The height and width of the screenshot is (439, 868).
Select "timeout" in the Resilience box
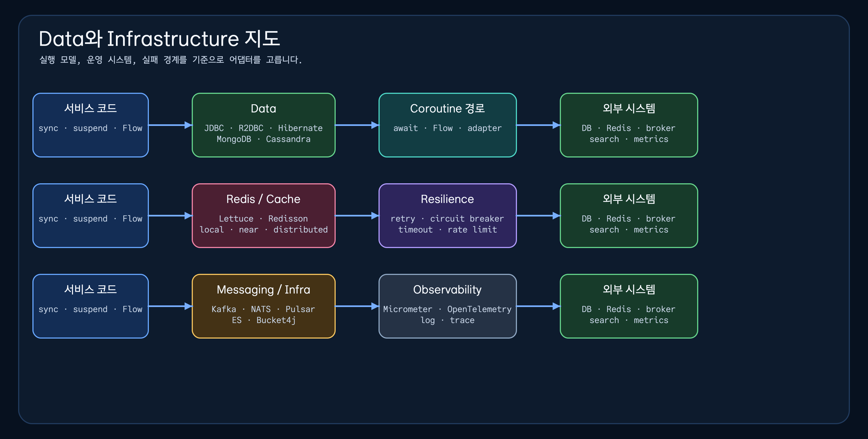click(x=416, y=230)
